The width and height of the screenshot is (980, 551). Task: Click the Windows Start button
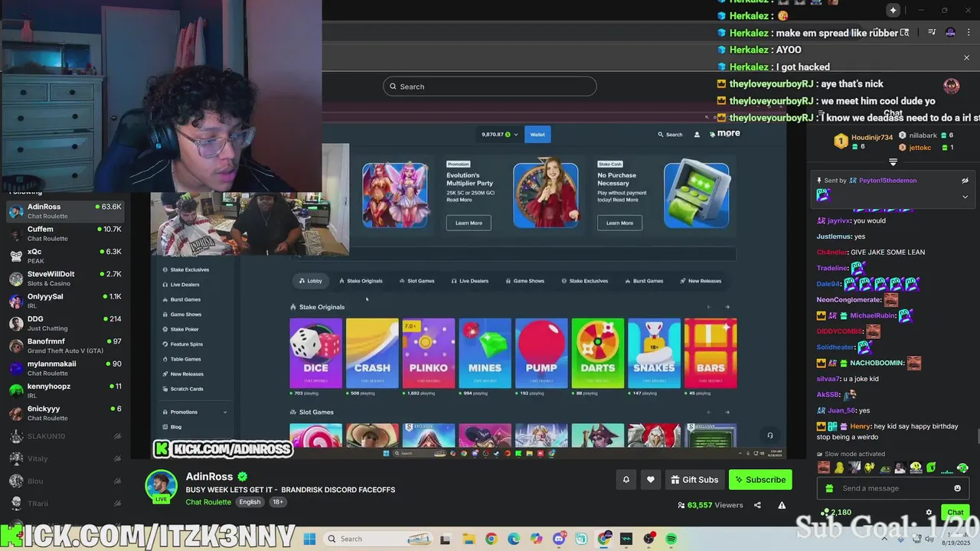click(x=309, y=539)
